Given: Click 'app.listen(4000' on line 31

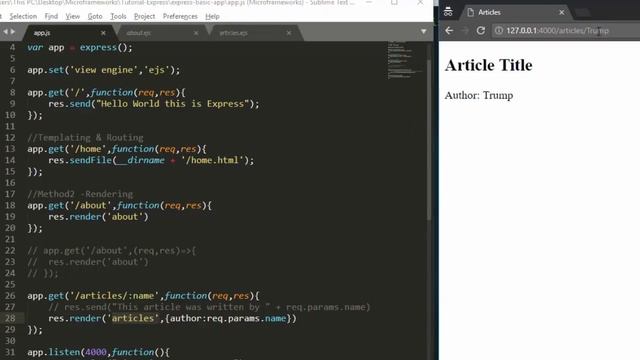Looking at the screenshot, I should pos(67,352).
